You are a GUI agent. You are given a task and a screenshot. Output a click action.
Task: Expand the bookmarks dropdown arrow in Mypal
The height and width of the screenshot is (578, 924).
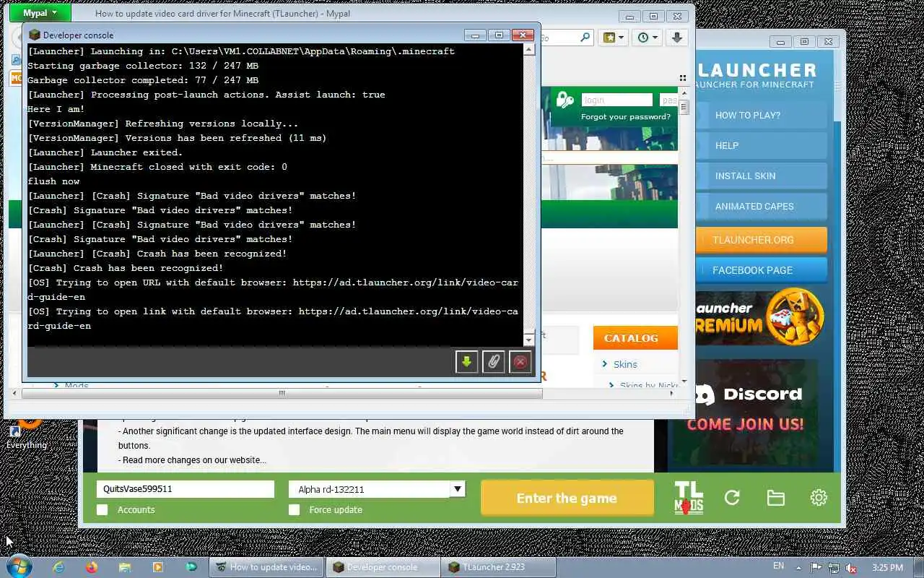tap(621, 38)
